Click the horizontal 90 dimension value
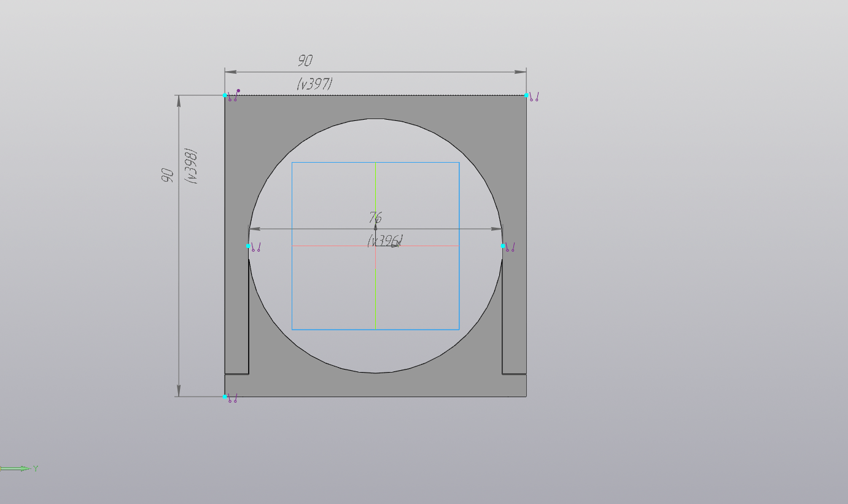The width and height of the screenshot is (848, 504). pyautogui.click(x=305, y=61)
